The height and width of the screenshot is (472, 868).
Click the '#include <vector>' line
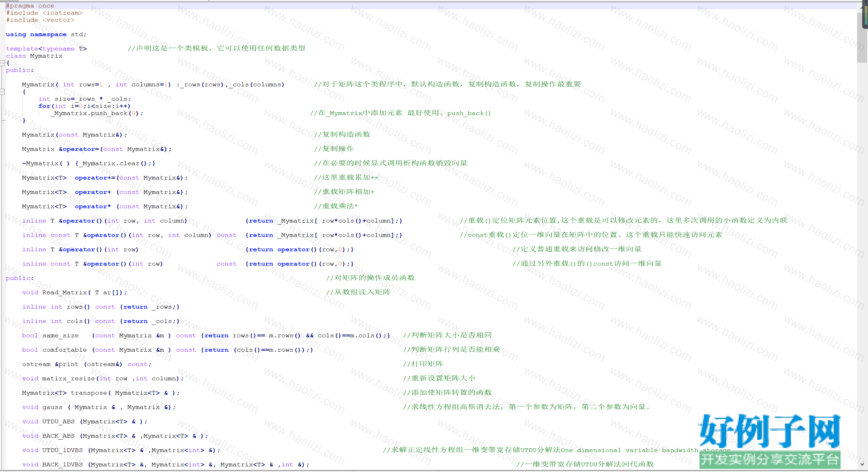coord(40,20)
